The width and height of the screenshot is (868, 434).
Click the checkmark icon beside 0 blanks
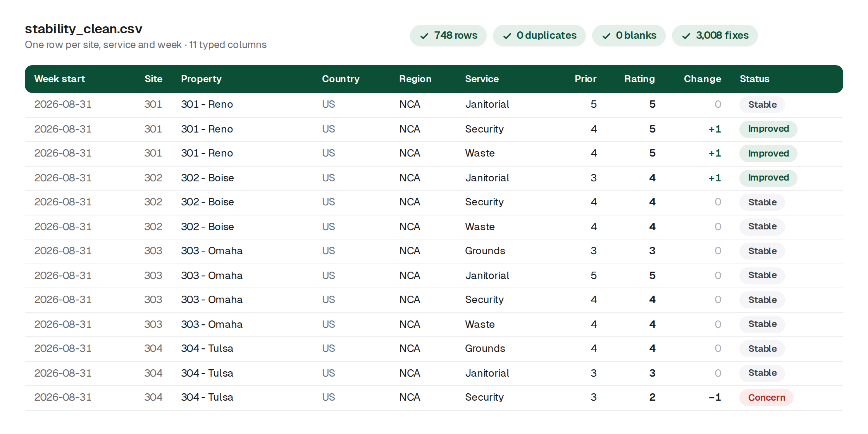[x=606, y=36]
